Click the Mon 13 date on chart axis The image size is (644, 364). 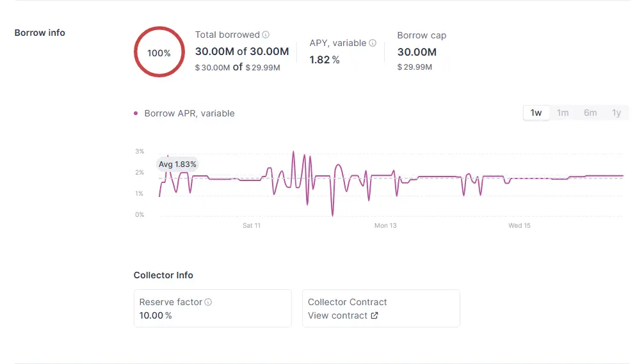385,225
